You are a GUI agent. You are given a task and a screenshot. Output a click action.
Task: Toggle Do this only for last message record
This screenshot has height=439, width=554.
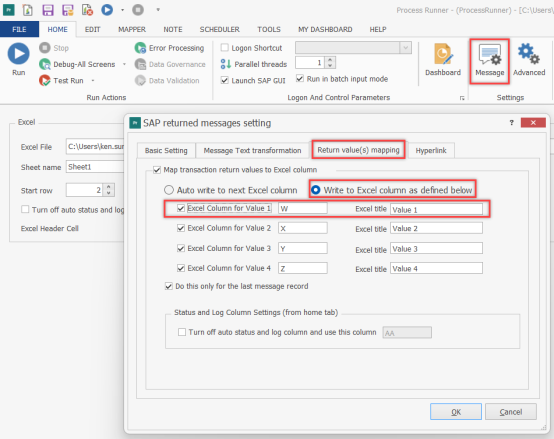169,286
